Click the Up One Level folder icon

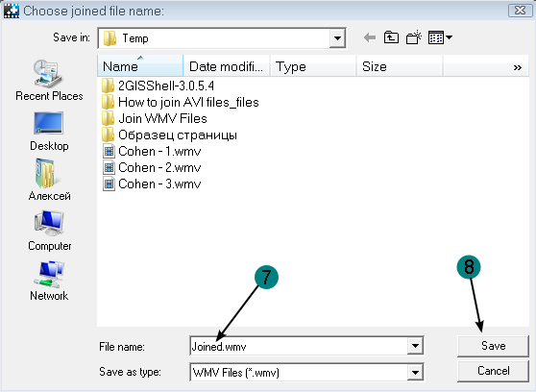391,37
